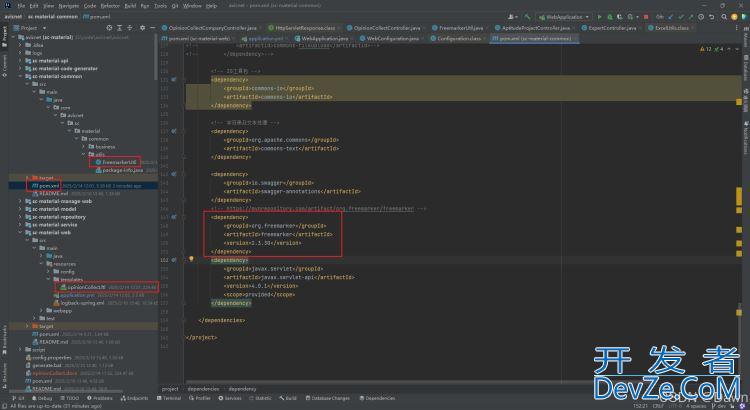Click the gutter icon beside the commons-io dependency
The width and height of the screenshot is (750, 410).
coord(174,79)
